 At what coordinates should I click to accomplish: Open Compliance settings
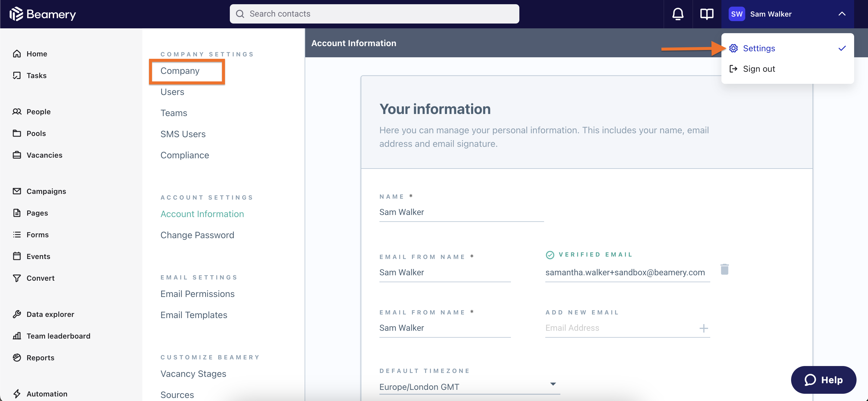185,155
